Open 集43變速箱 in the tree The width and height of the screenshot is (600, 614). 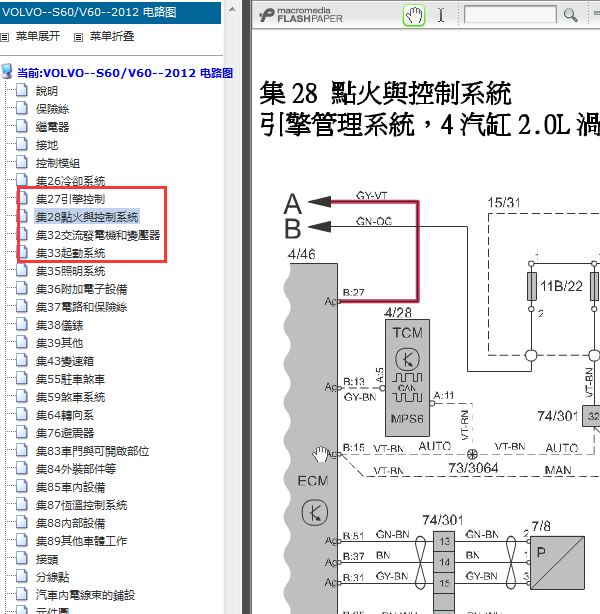pyautogui.click(x=65, y=361)
